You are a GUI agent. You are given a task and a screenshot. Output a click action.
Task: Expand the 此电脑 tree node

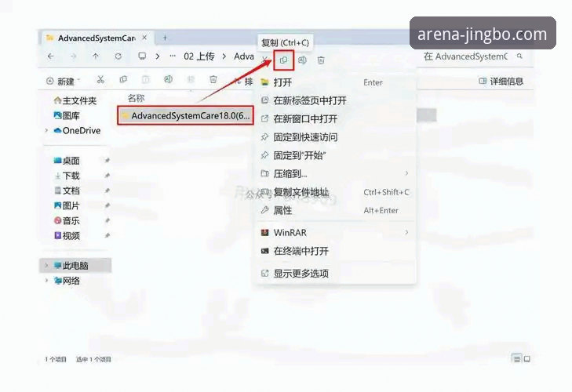46,266
